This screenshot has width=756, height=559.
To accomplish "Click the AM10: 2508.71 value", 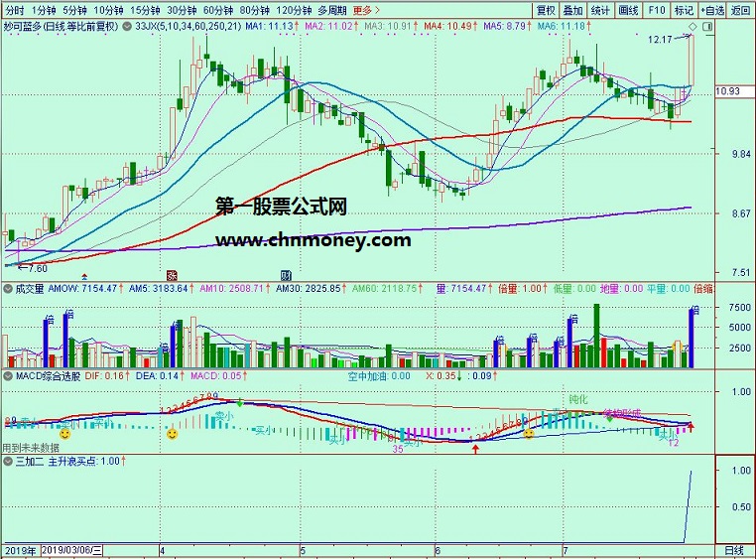I will coord(235,288).
